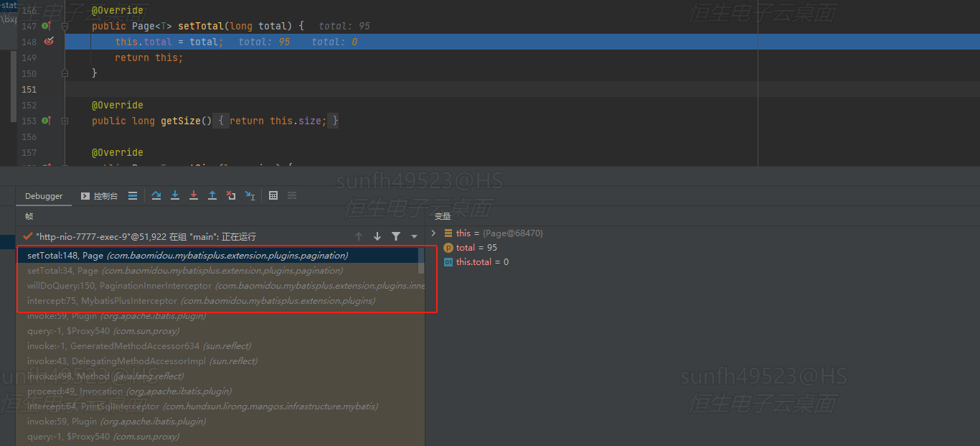
Task: Collapse the setTotal method fold on line 147
Action: 65,26
